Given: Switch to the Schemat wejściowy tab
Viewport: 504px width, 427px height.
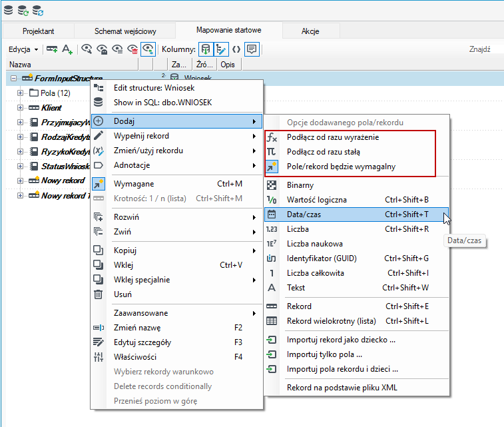Looking at the screenshot, I should point(125,31).
